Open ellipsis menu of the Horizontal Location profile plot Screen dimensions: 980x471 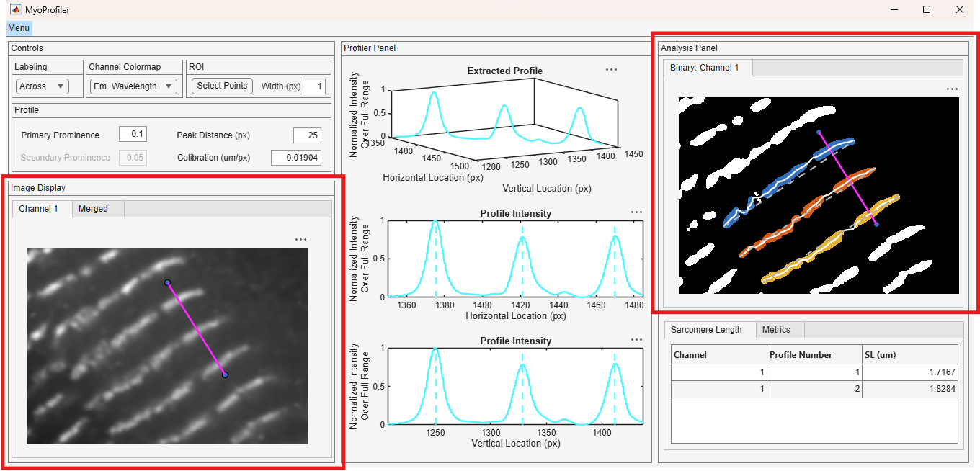(636, 212)
